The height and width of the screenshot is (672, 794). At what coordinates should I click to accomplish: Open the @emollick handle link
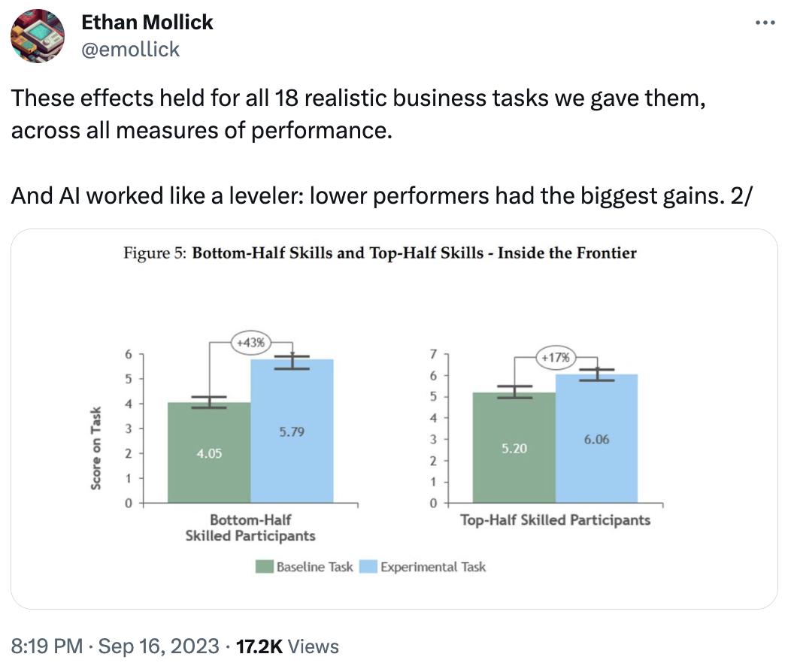tap(130, 50)
